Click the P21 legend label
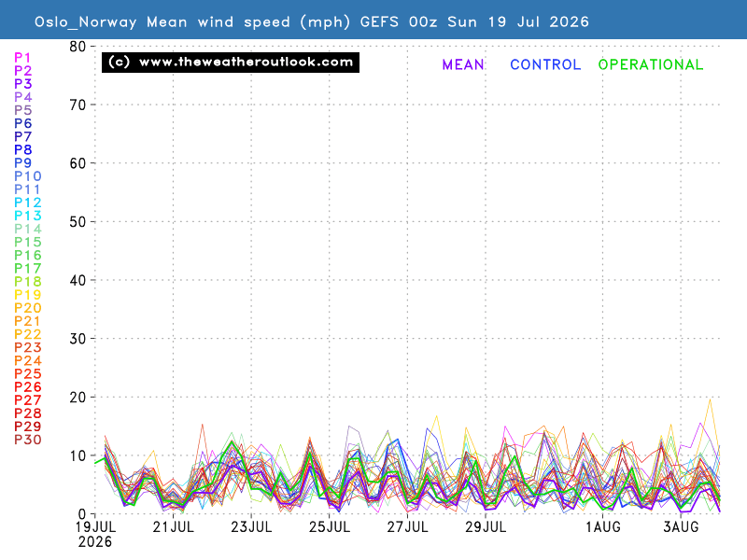The height and width of the screenshot is (560, 747). [x=27, y=321]
